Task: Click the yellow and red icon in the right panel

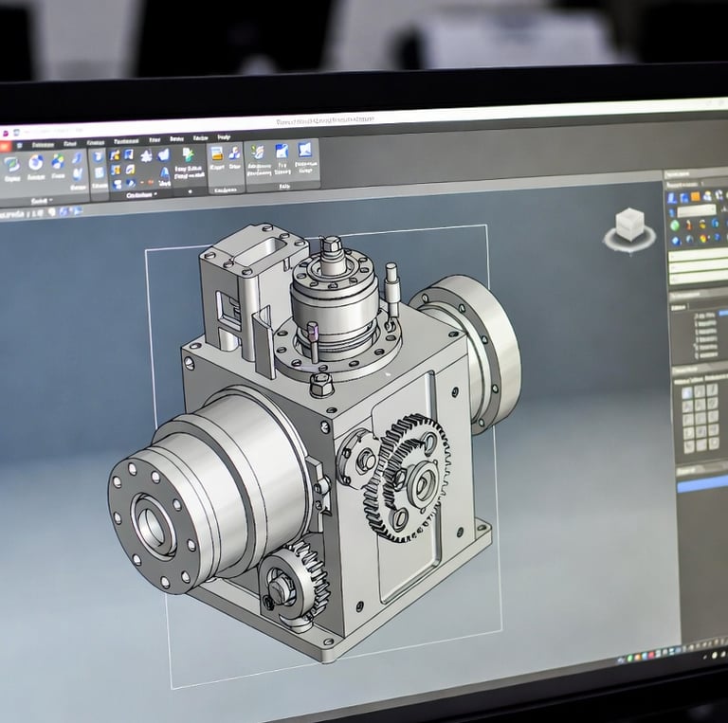Action: pyautogui.click(x=704, y=238)
